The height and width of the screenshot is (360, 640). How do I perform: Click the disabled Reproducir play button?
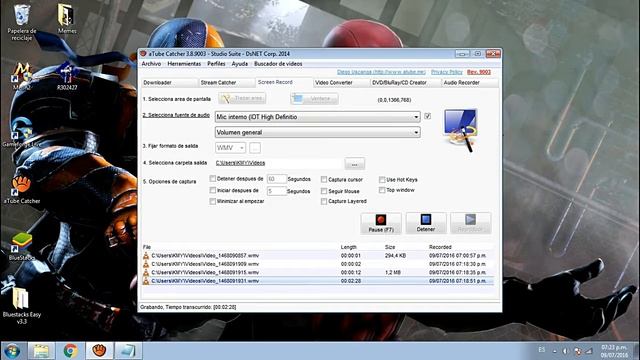tap(471, 224)
